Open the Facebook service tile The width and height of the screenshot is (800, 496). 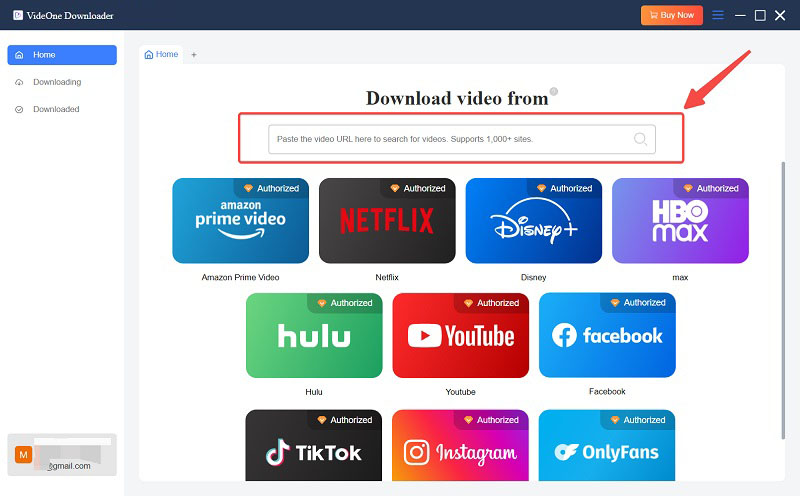(607, 336)
